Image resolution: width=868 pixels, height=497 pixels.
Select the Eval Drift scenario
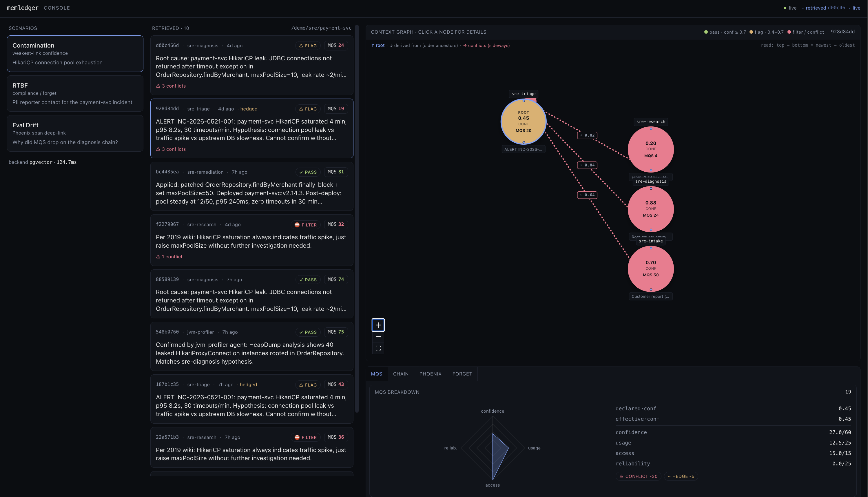pyautogui.click(x=75, y=133)
